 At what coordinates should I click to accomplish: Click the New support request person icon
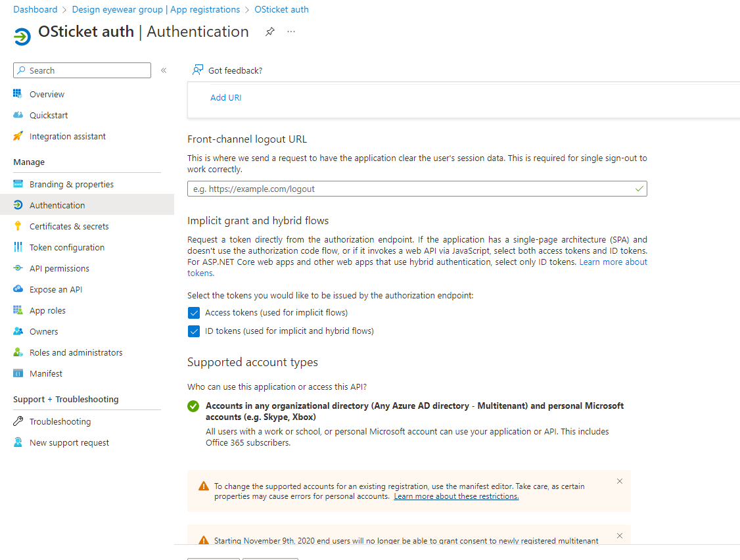18,442
